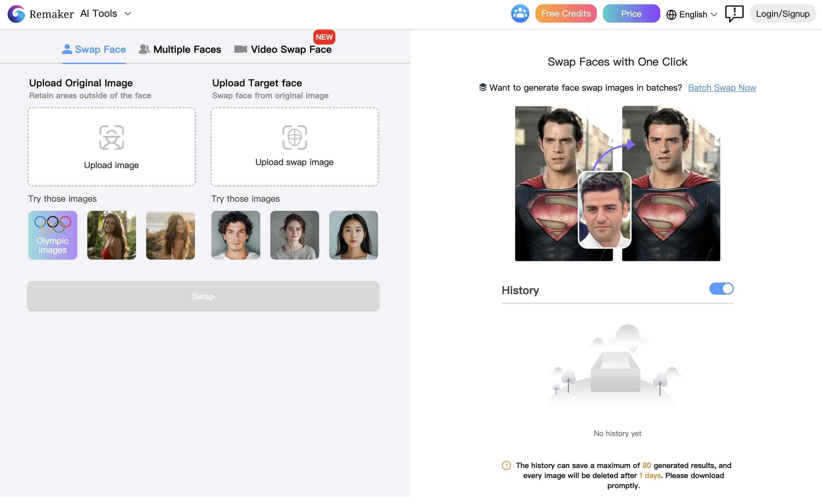Click the 'No history yet' text
The width and height of the screenshot is (822, 504).
coord(617,433)
